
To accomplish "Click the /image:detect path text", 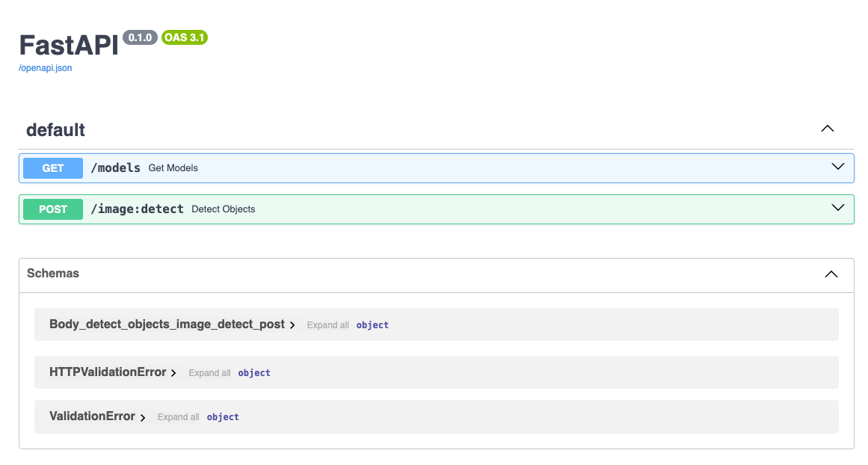I will pos(138,209).
